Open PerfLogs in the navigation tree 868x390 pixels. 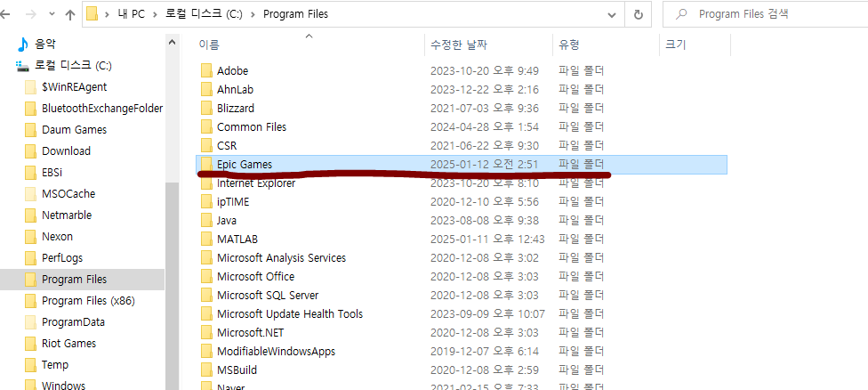tap(62, 257)
